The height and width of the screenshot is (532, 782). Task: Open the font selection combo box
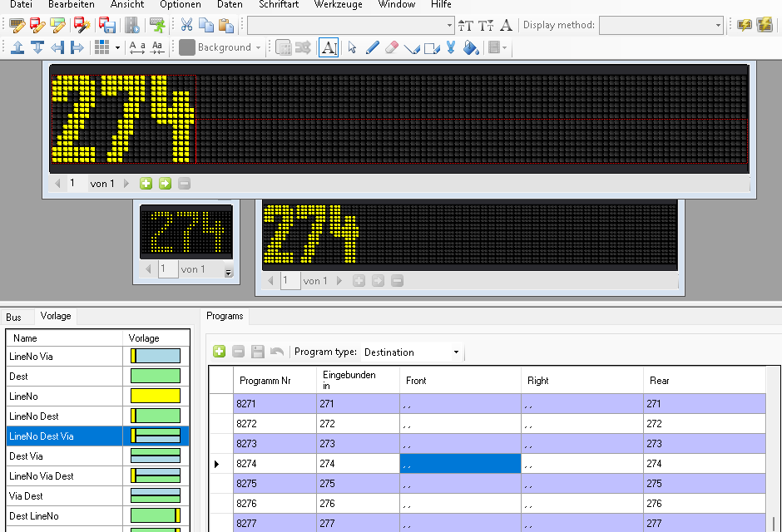(350, 25)
